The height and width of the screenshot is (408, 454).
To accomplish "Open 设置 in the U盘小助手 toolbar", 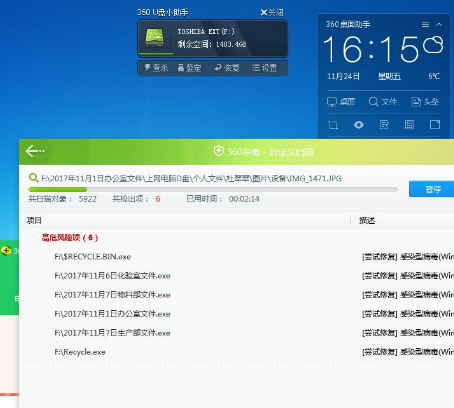I will click(x=265, y=68).
